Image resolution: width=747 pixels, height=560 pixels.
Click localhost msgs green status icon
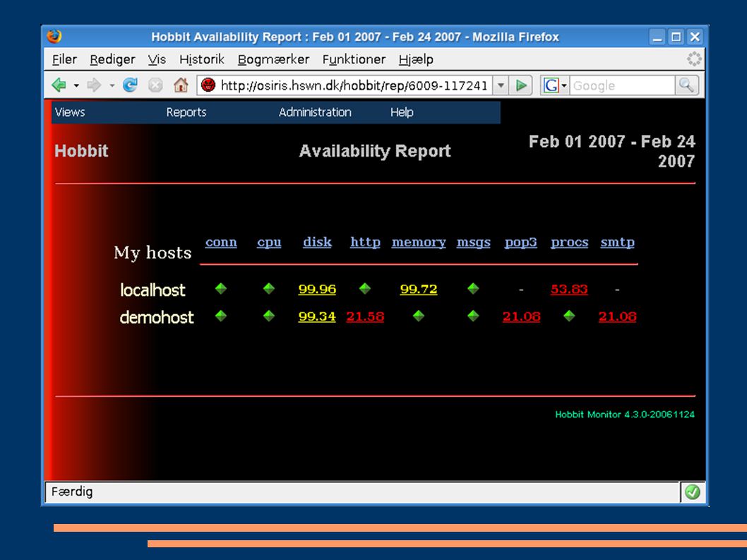473,288
